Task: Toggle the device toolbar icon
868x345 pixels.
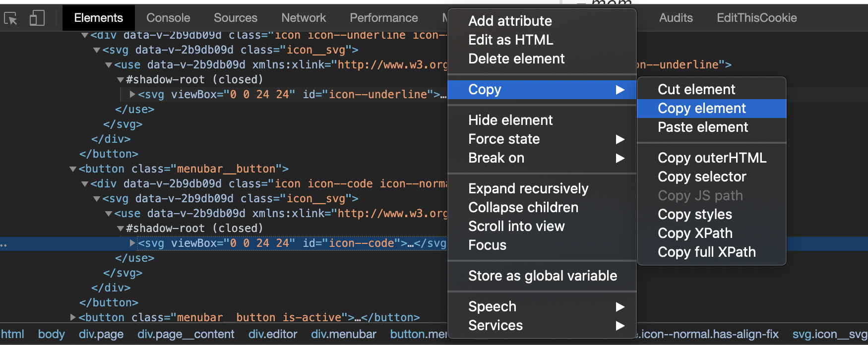Action: tap(37, 18)
